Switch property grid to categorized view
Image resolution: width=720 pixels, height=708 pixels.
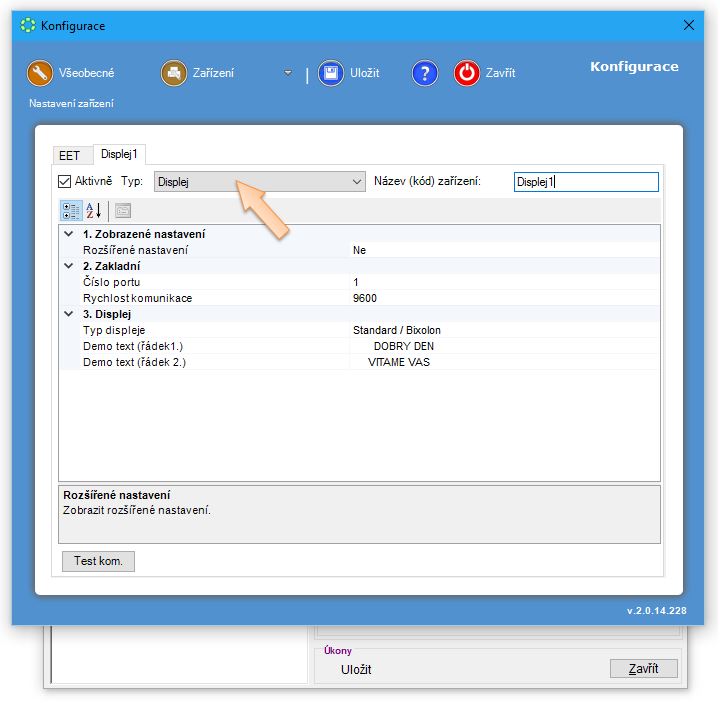point(71,210)
